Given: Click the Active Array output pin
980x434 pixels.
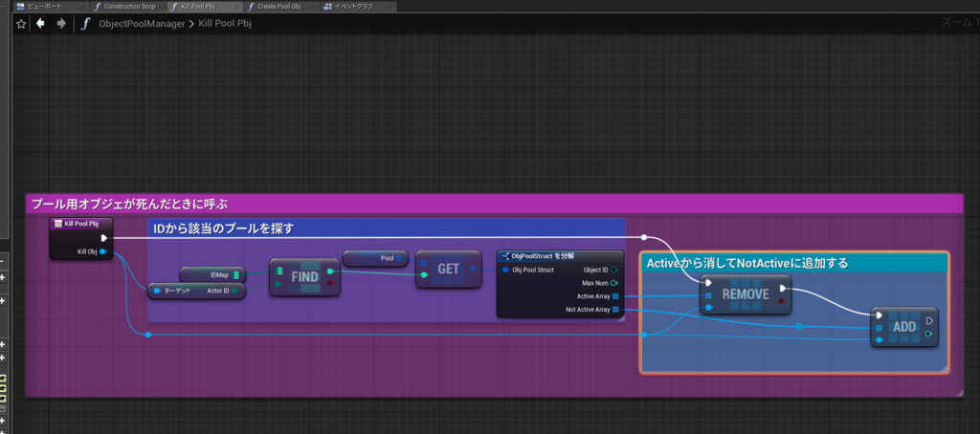Looking at the screenshot, I should click(x=615, y=296).
